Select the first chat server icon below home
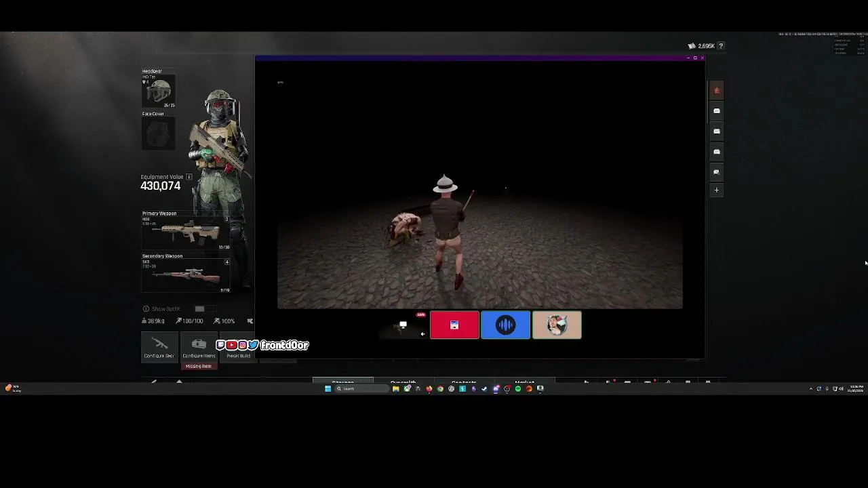 pos(717,110)
